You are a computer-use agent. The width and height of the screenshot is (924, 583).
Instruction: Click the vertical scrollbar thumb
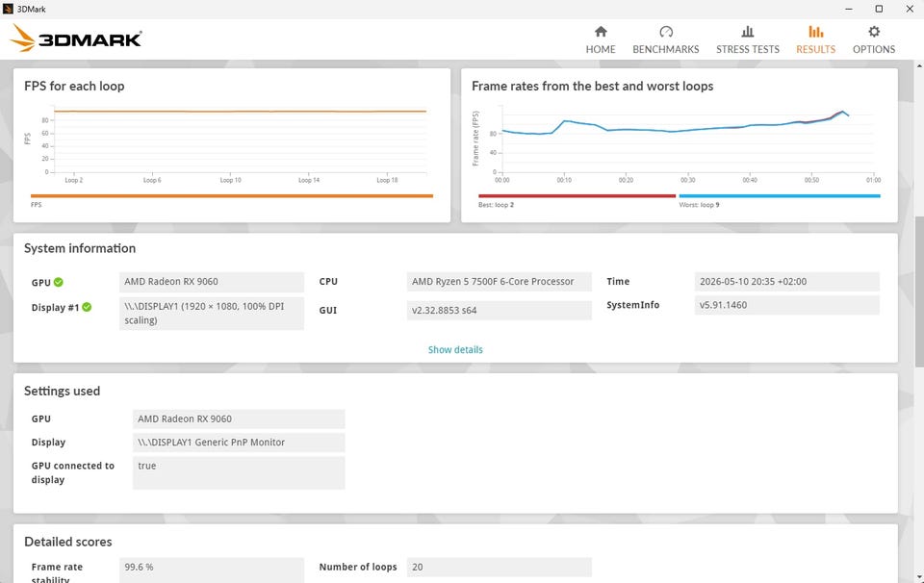pos(919,291)
